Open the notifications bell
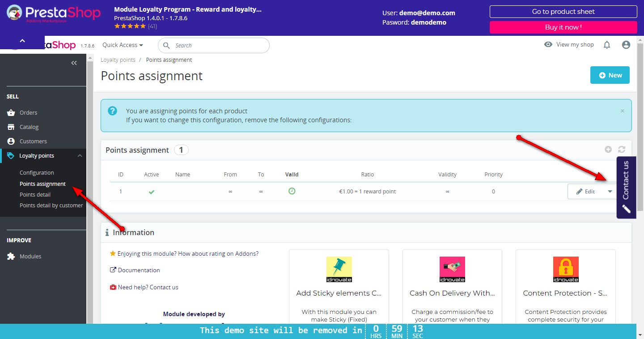Viewport: 644px width, 339px height. tap(607, 45)
